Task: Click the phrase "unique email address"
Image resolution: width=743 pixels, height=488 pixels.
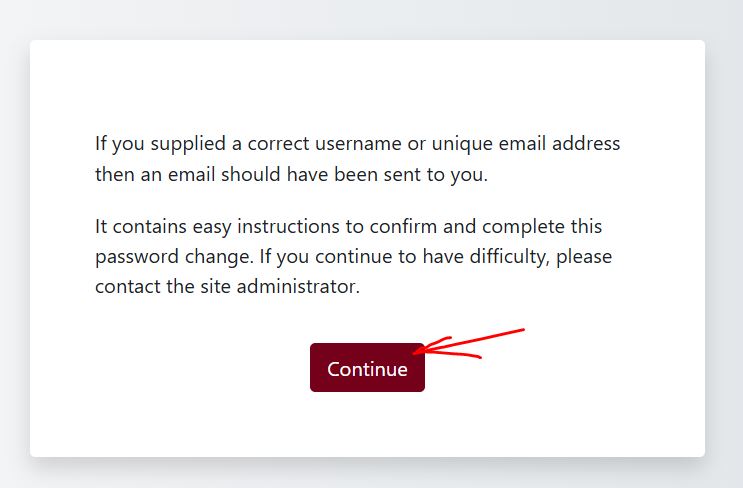Action: 530,143
